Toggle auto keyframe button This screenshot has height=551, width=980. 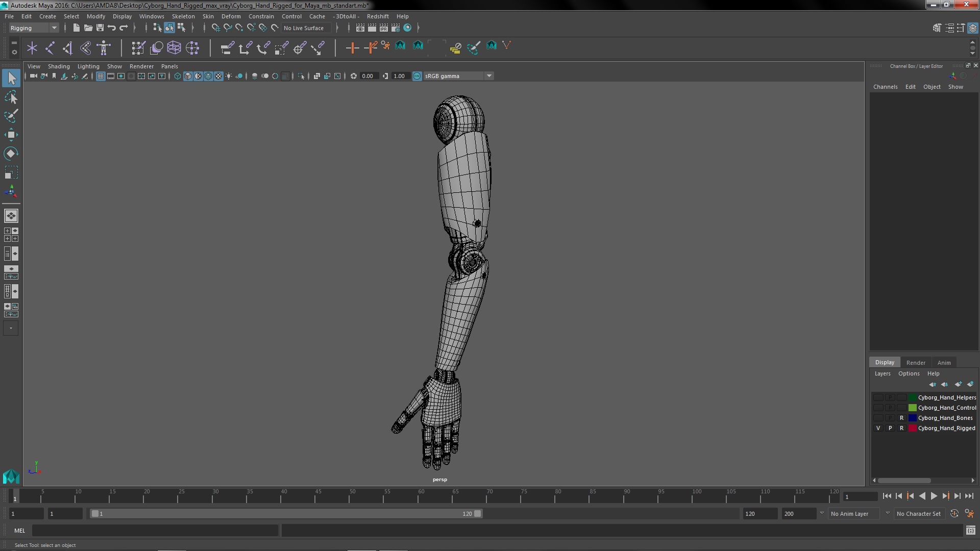pos(954,514)
